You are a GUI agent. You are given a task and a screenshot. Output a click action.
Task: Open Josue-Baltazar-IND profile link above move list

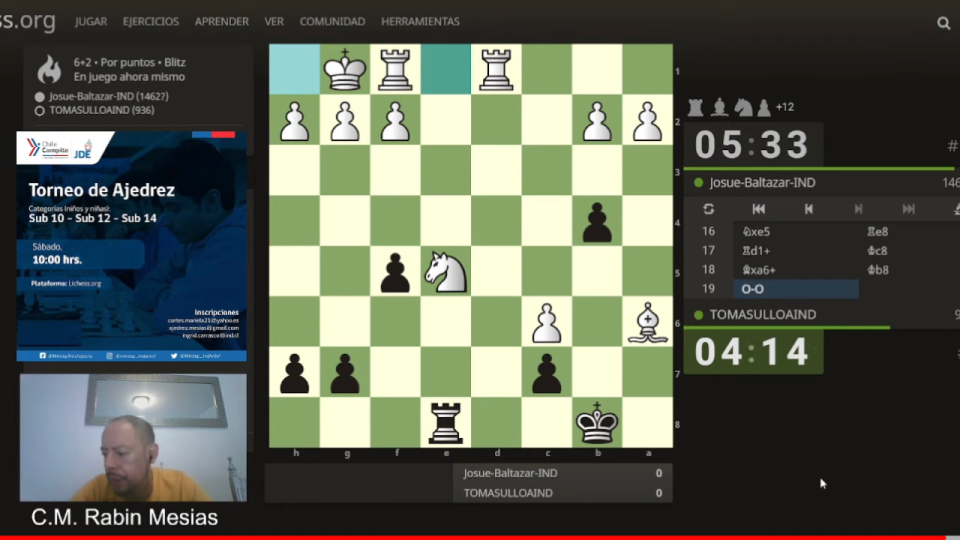[x=762, y=183]
